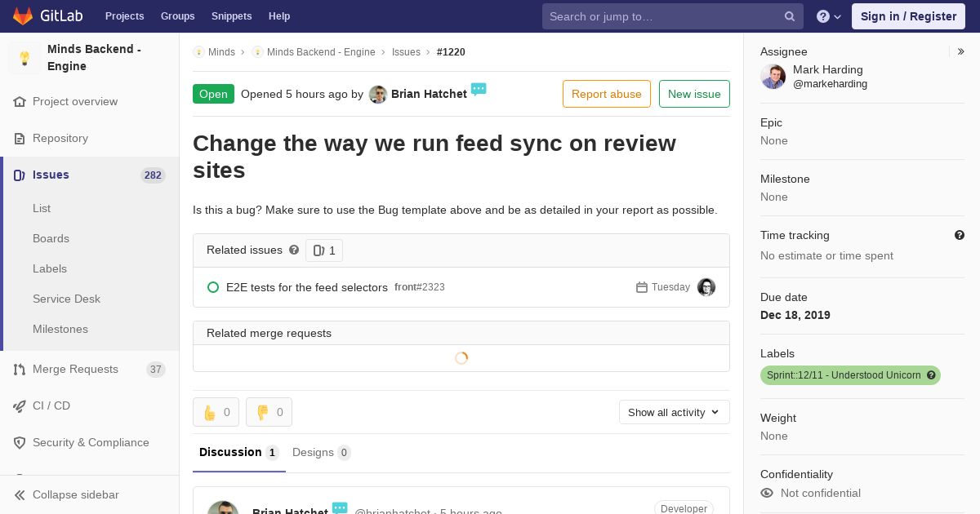Collapse the right sidebar with double arrow
980x514 pixels.
[960, 51]
